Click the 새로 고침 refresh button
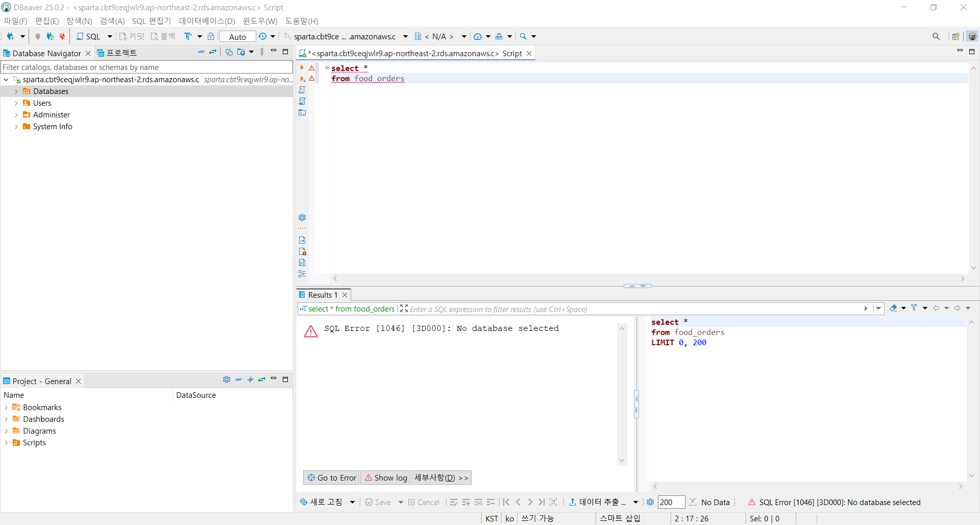 point(321,502)
